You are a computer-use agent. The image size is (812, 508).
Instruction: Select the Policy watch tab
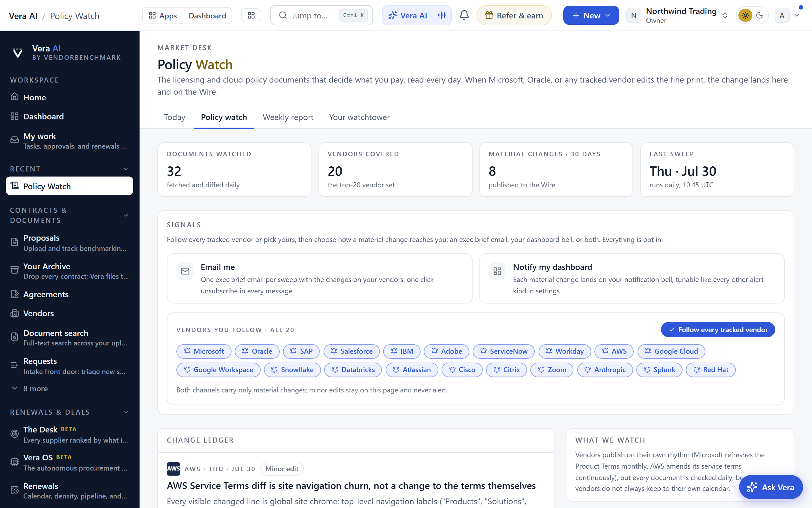coord(224,117)
